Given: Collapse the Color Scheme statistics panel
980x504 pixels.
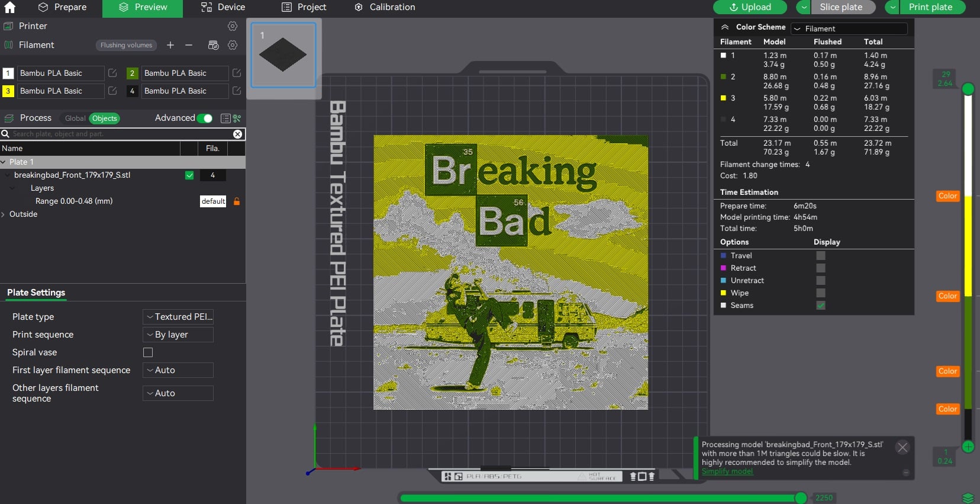Looking at the screenshot, I should click(724, 27).
